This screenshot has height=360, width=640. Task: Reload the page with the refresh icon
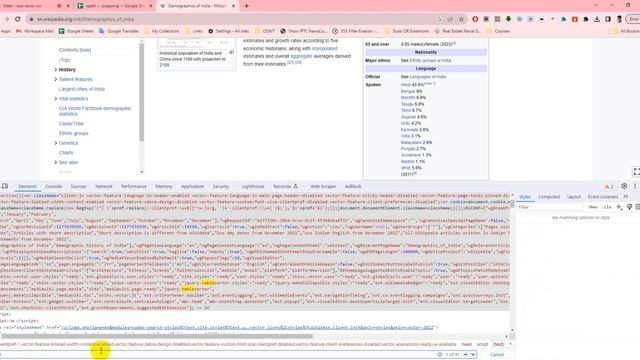(x=18, y=19)
